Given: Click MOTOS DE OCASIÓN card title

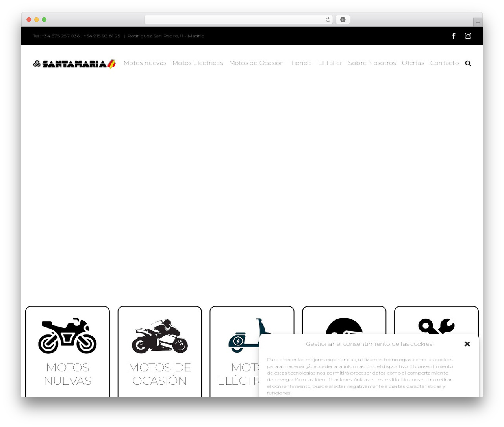Looking at the screenshot, I should click(x=159, y=374).
